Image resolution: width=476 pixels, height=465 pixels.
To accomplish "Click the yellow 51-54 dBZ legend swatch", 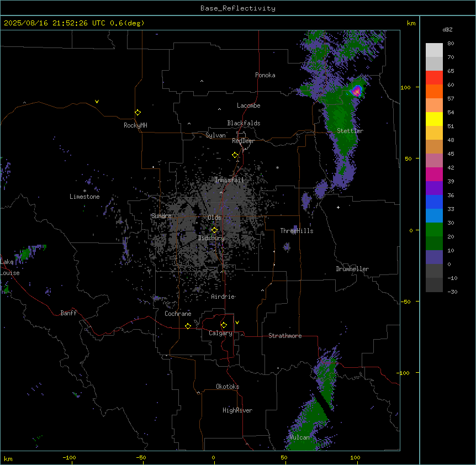I will pos(434,119).
